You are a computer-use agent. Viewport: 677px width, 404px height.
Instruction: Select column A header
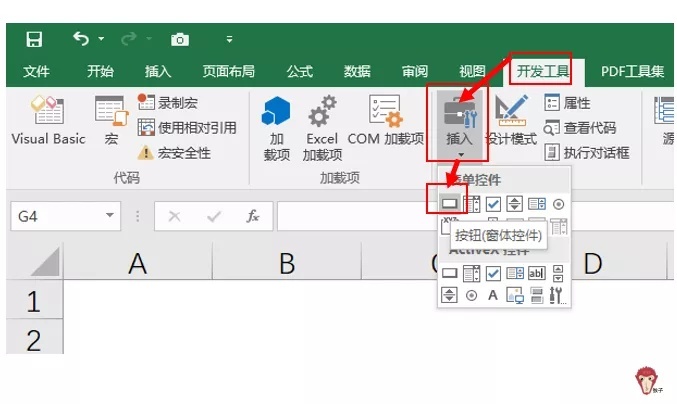[x=138, y=263]
